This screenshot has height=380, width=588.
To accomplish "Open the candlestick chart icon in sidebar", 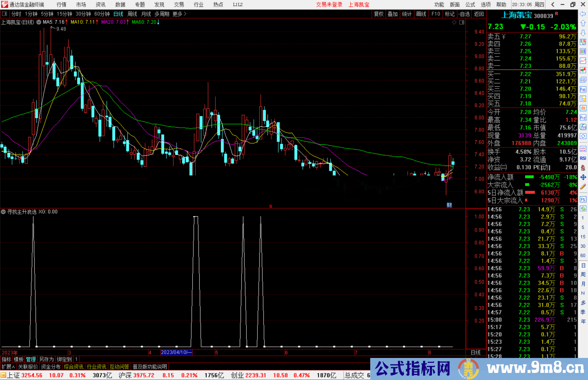I will click(583, 70).
